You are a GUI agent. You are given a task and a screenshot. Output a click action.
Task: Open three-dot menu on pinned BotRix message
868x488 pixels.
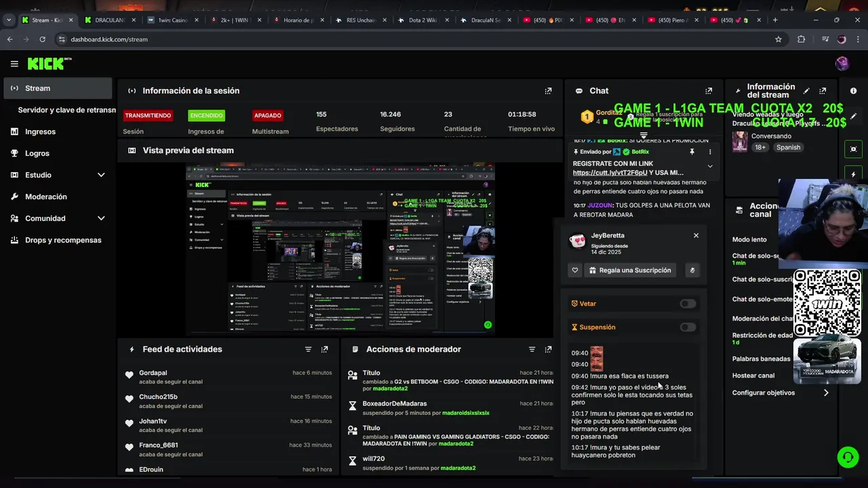pyautogui.click(x=710, y=152)
